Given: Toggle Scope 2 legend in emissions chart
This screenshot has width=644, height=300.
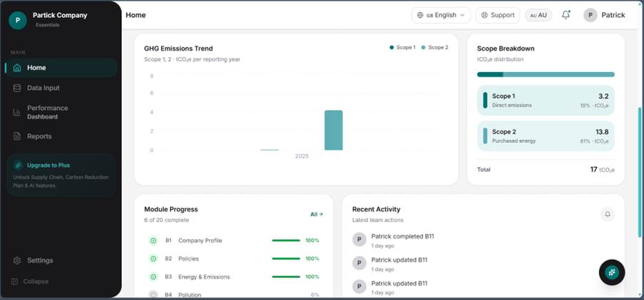Looking at the screenshot, I should (434, 47).
